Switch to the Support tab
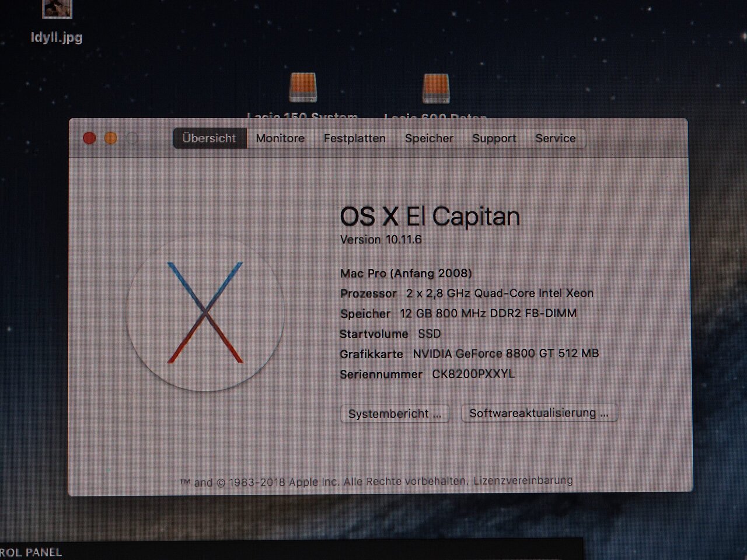Screen dimensions: 747x560 point(494,138)
